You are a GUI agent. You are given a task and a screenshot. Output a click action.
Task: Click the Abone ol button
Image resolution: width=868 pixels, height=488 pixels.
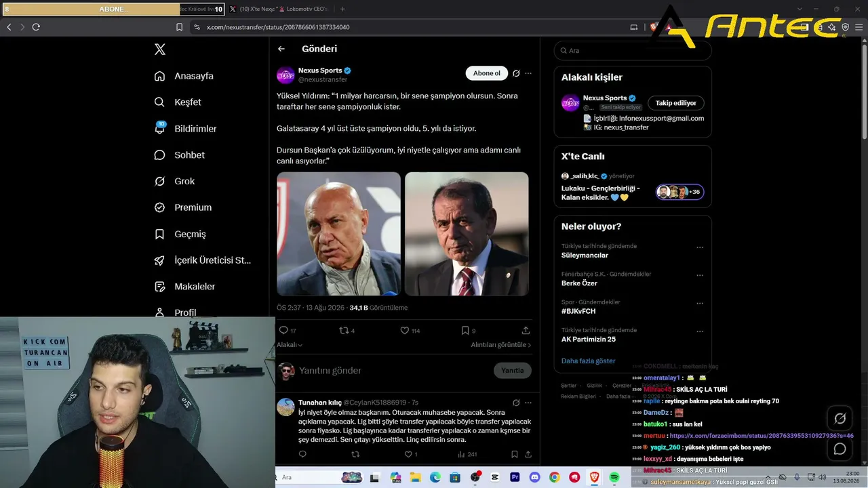486,73
